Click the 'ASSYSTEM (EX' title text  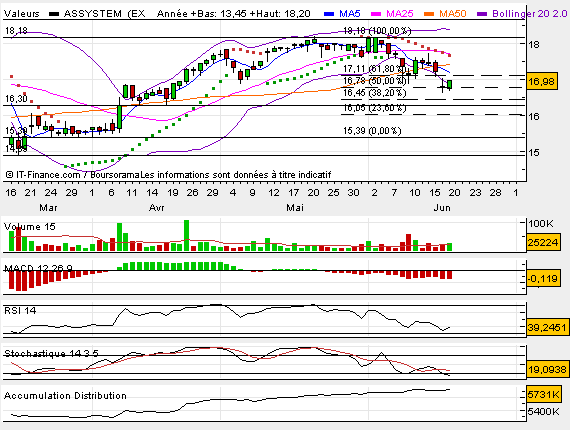point(105,14)
